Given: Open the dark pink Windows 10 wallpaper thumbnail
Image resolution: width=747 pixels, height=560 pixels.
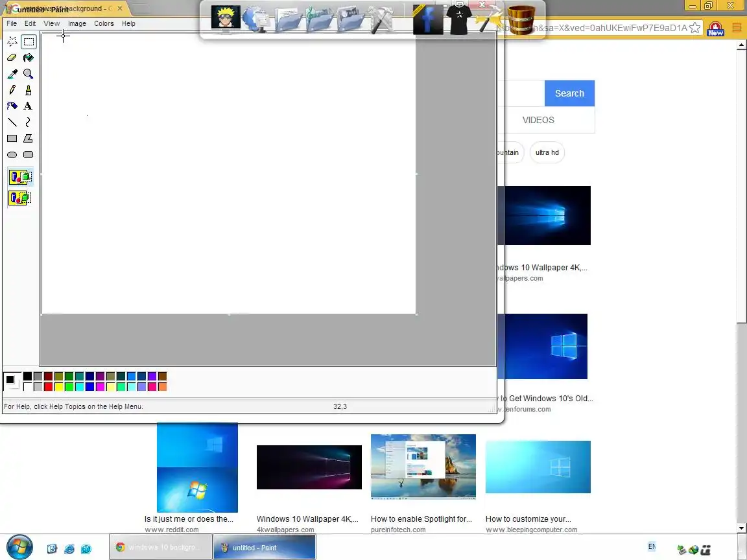Looking at the screenshot, I should 309,467.
